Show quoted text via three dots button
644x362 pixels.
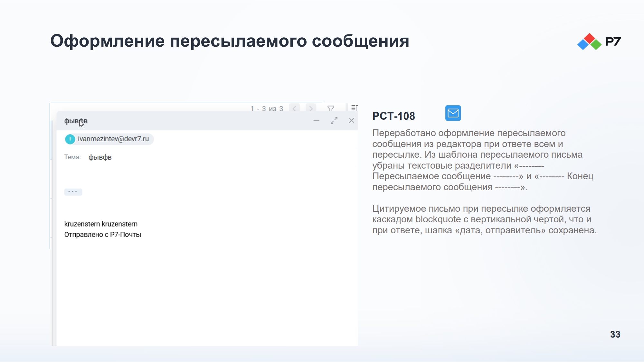73,192
